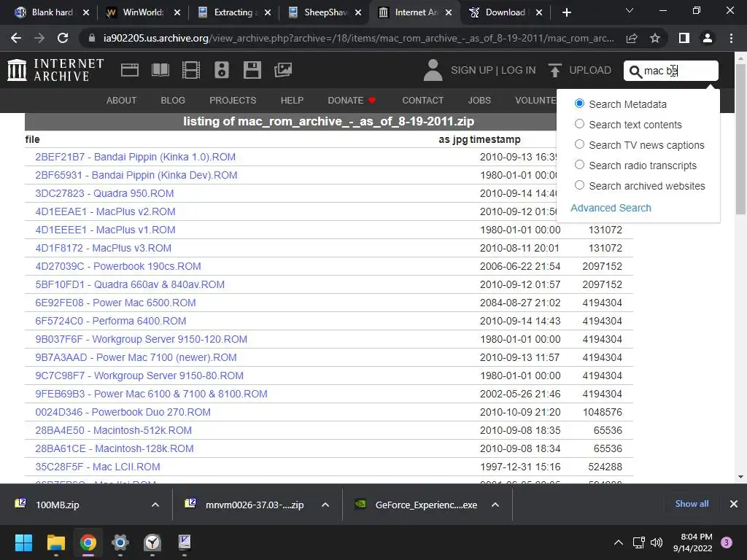
Task: Click the upload arrow icon
Action: 554,70
